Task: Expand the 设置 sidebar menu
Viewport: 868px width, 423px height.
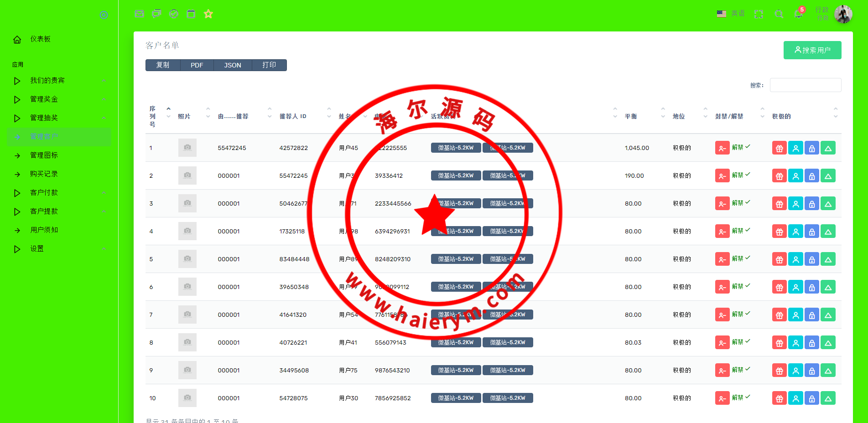Action: (37, 249)
